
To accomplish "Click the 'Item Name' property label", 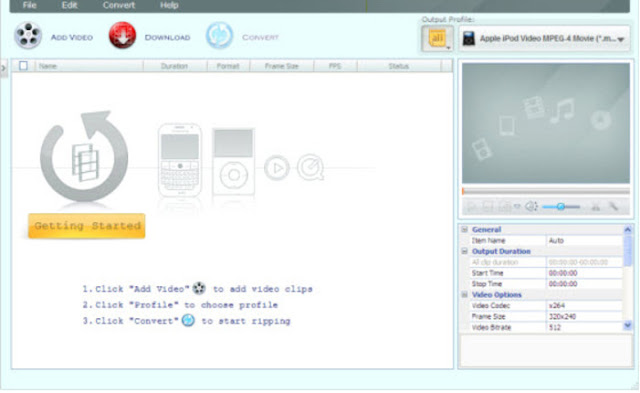I will click(488, 241).
